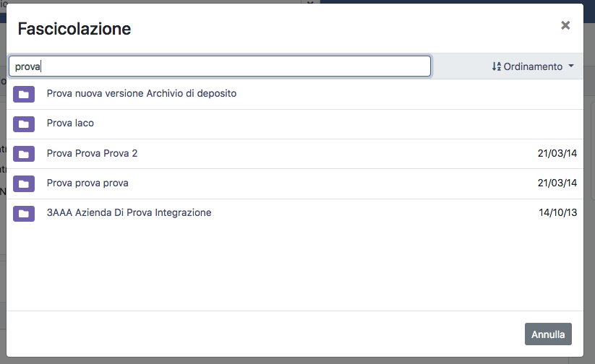Click folder icon for 3AAA Azienda Di Prova
The image size is (595, 364).
coord(24,213)
